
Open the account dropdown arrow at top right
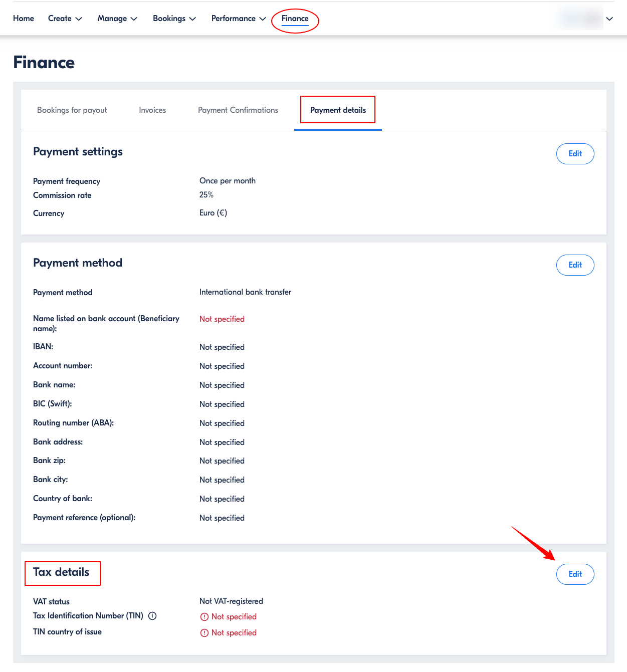coord(609,19)
